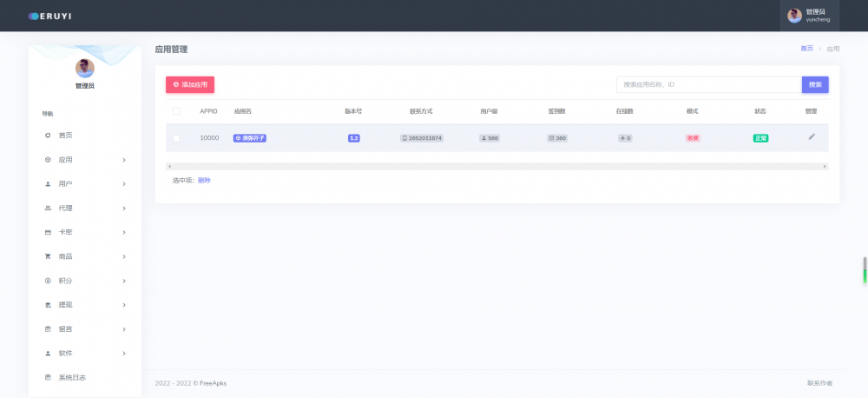Open the 软件 software menu item
Image resolution: width=868 pixels, height=398 pixels.
click(66, 354)
